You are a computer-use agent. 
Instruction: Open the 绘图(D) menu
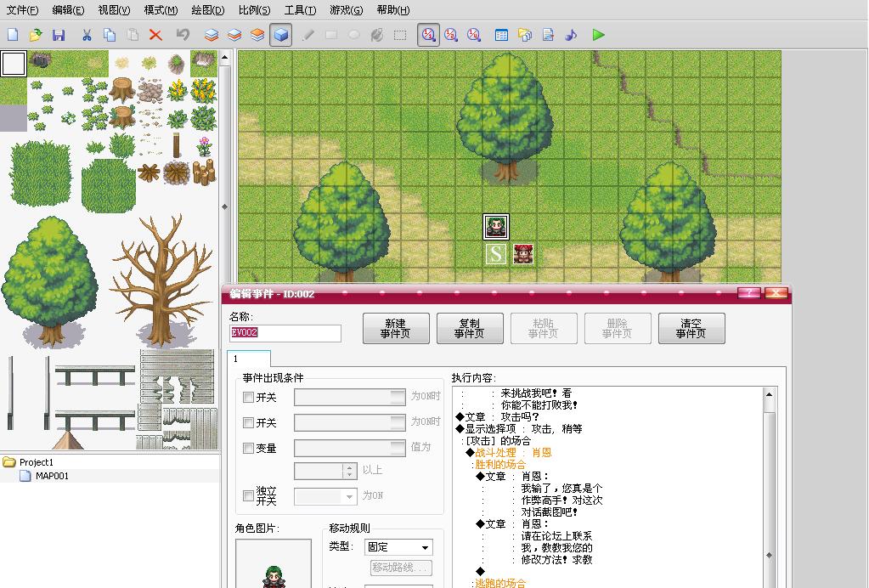(208, 10)
